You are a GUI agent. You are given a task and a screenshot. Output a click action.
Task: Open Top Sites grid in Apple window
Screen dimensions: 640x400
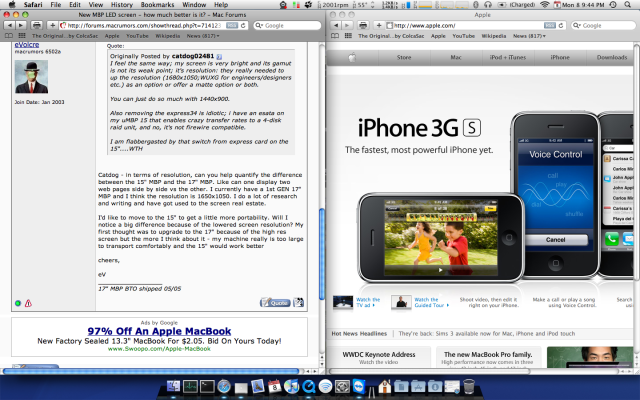coord(348,36)
